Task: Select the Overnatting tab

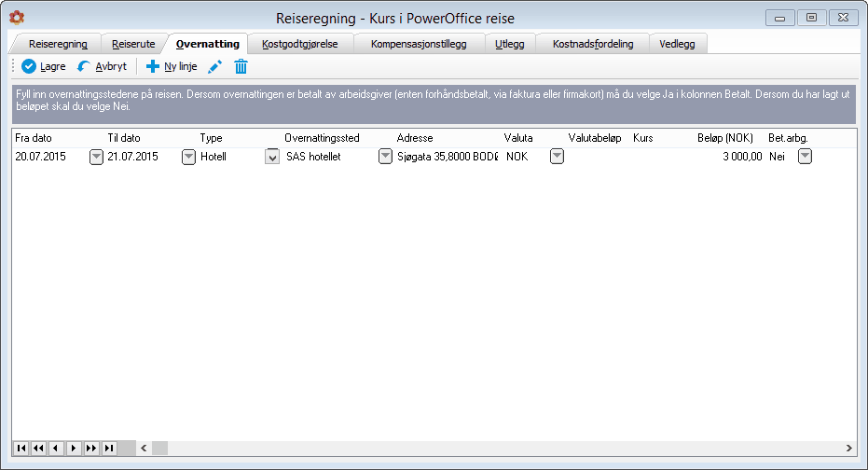Action: pos(208,44)
